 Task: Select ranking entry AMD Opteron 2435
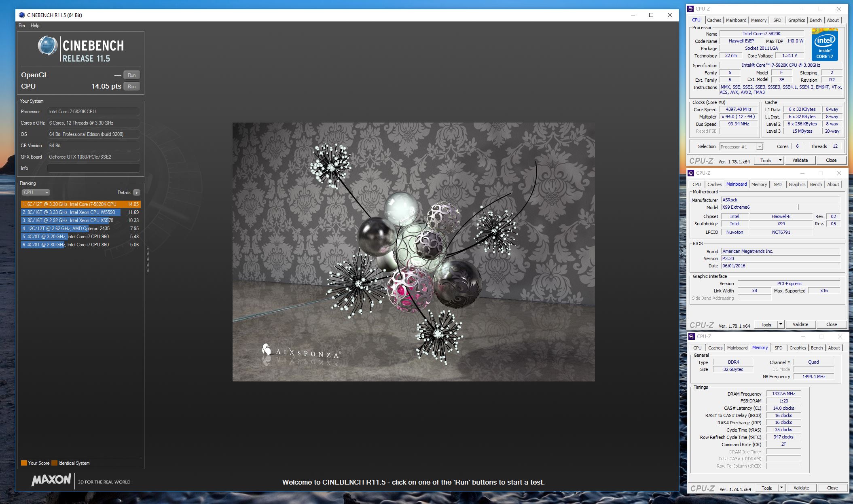[80, 229]
